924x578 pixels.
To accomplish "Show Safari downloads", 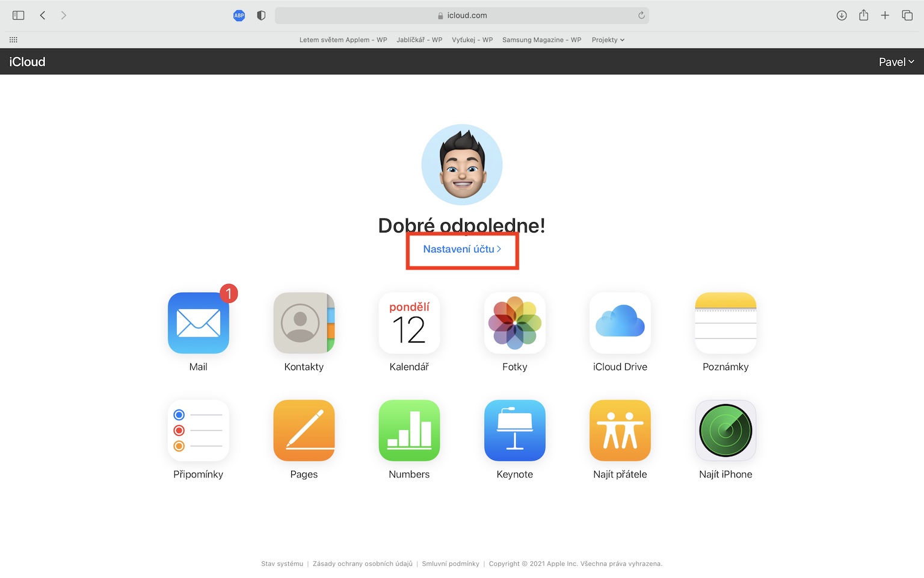I will (x=842, y=15).
